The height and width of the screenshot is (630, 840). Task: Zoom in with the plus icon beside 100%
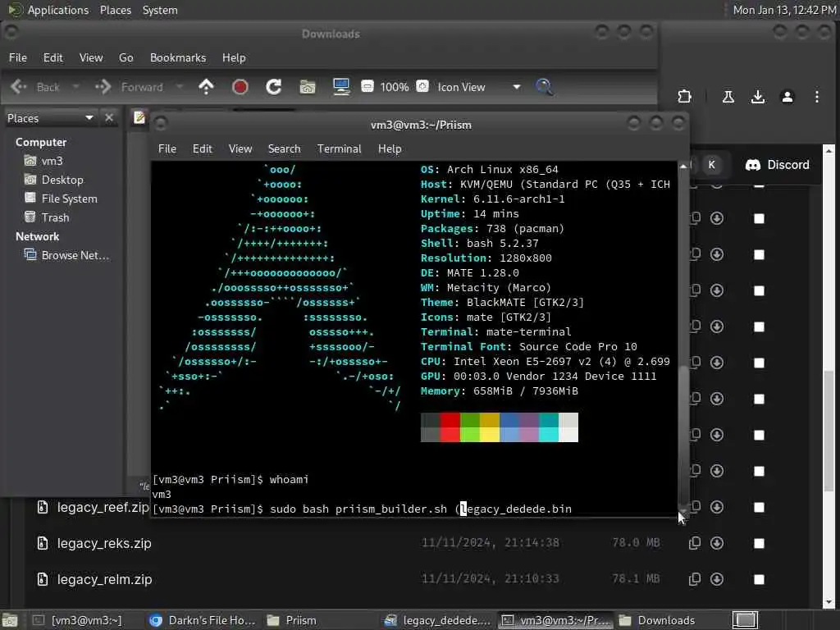(422, 86)
